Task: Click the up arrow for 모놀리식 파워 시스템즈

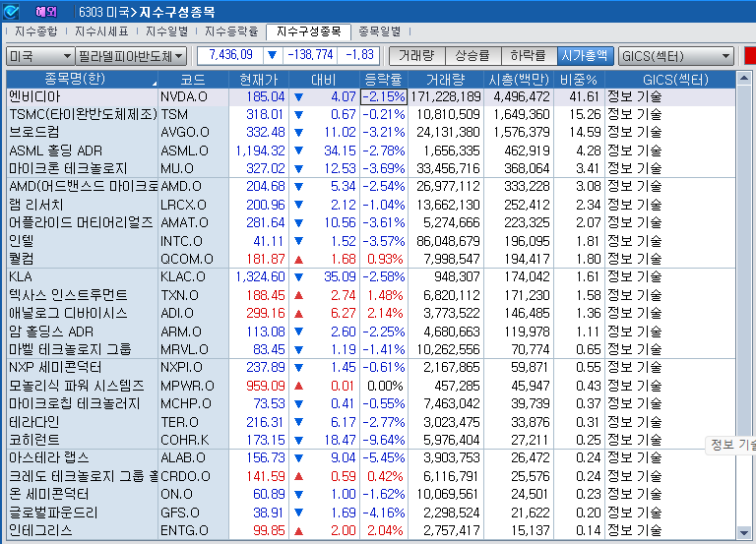Action: (298, 386)
